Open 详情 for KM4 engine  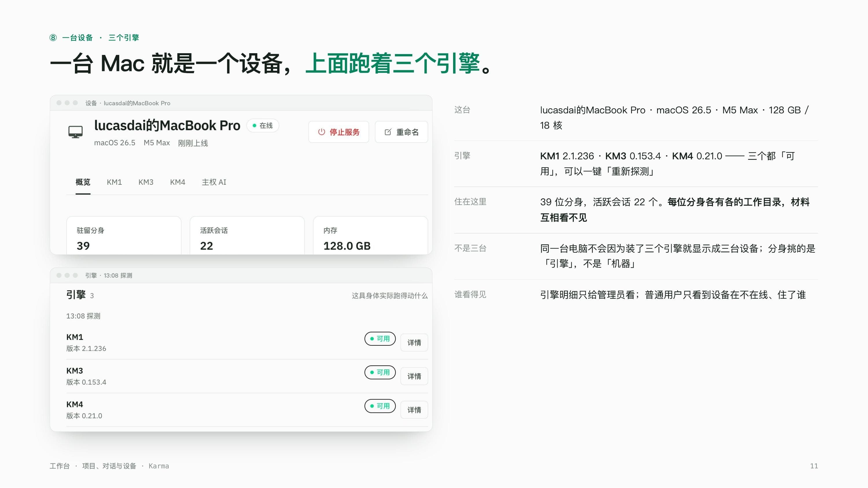[414, 410]
